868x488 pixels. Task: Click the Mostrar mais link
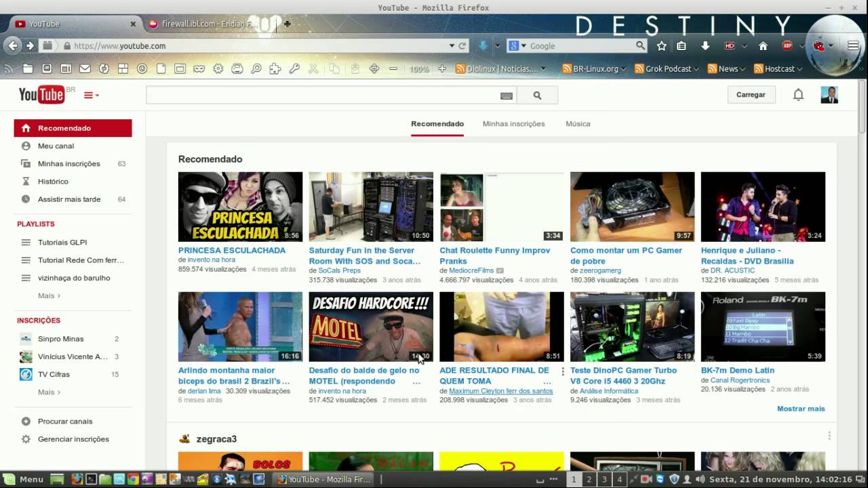[801, 409]
